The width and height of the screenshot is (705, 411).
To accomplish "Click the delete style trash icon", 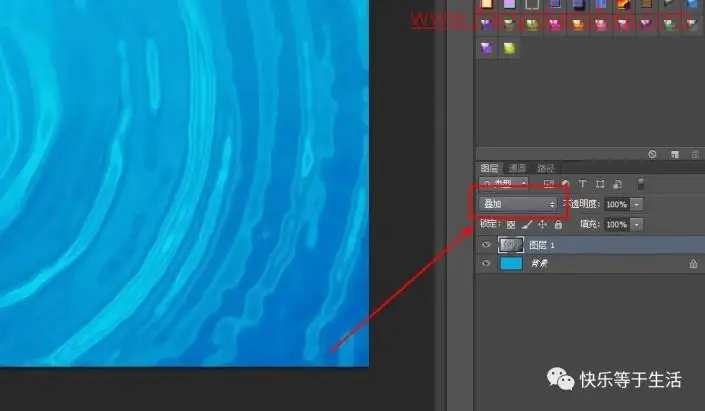I will pos(695,154).
